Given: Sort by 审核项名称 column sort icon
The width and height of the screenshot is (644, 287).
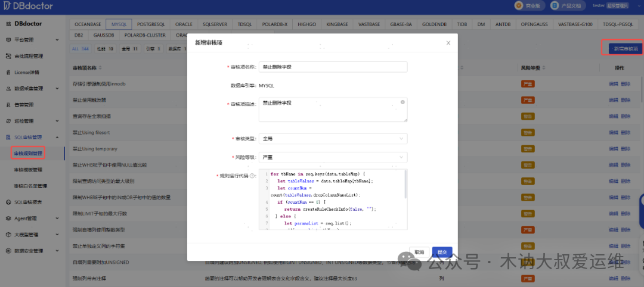Looking at the screenshot, I should (100, 68).
